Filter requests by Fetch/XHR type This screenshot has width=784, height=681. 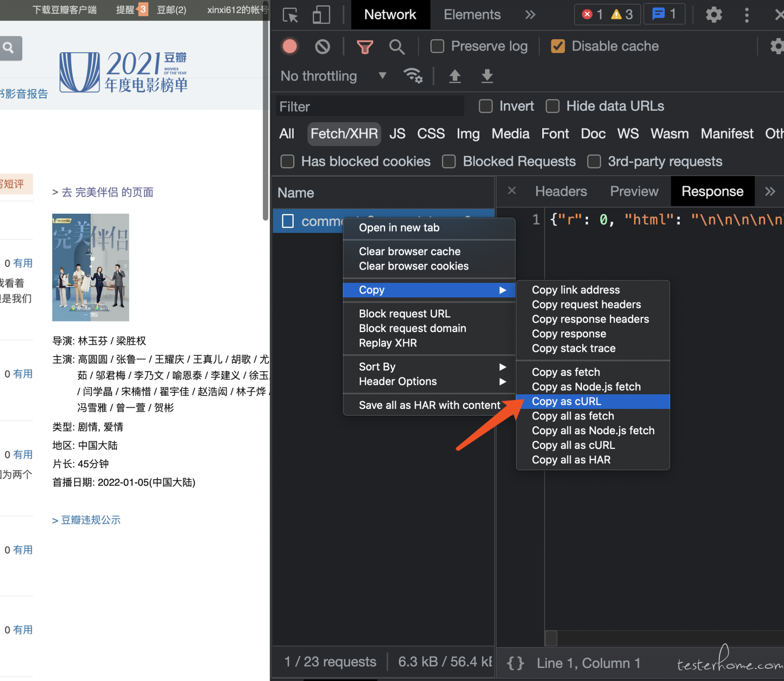point(344,134)
